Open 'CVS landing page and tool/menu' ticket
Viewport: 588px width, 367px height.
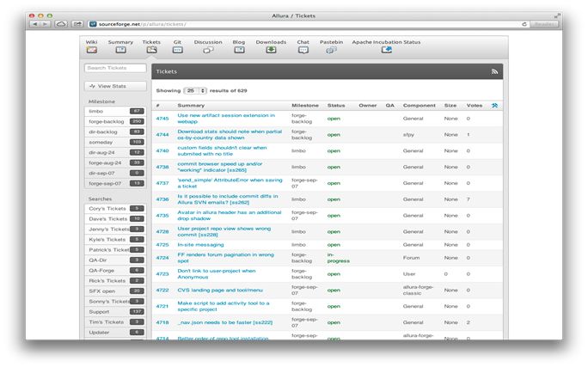(220, 291)
